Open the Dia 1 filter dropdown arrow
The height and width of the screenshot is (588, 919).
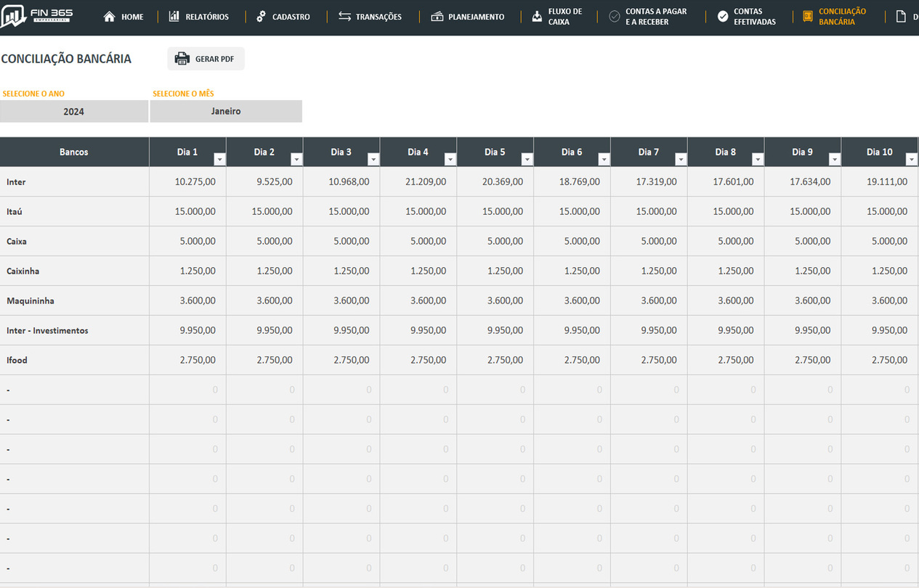(x=219, y=160)
